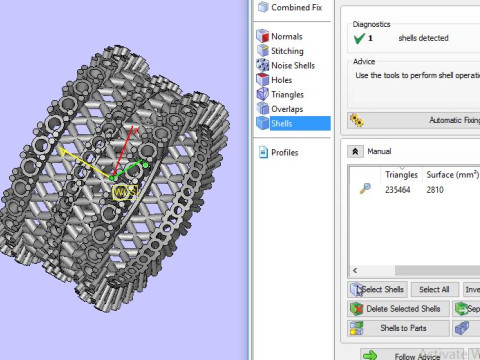The width and height of the screenshot is (480, 360).
Task: Open the Overlaps fix page
Action: coord(287,109)
